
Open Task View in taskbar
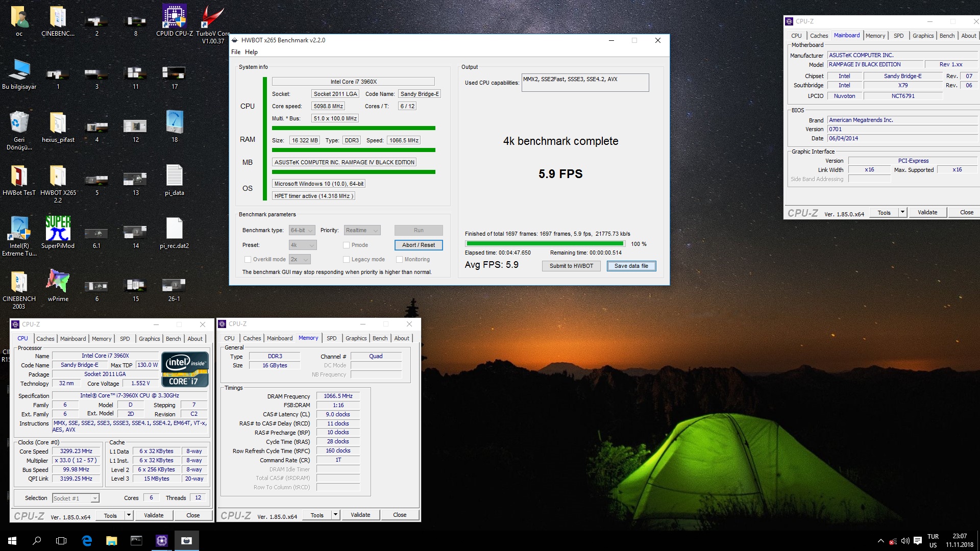pos(61,541)
